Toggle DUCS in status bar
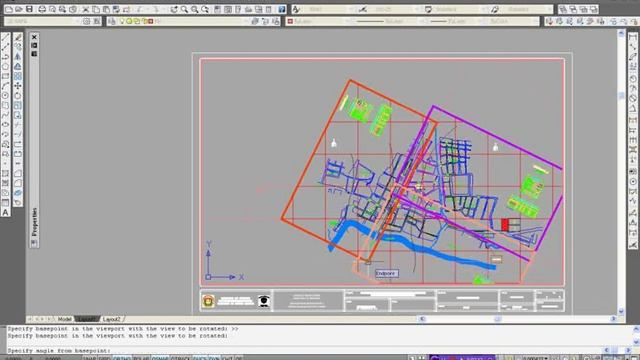 click(x=199, y=358)
